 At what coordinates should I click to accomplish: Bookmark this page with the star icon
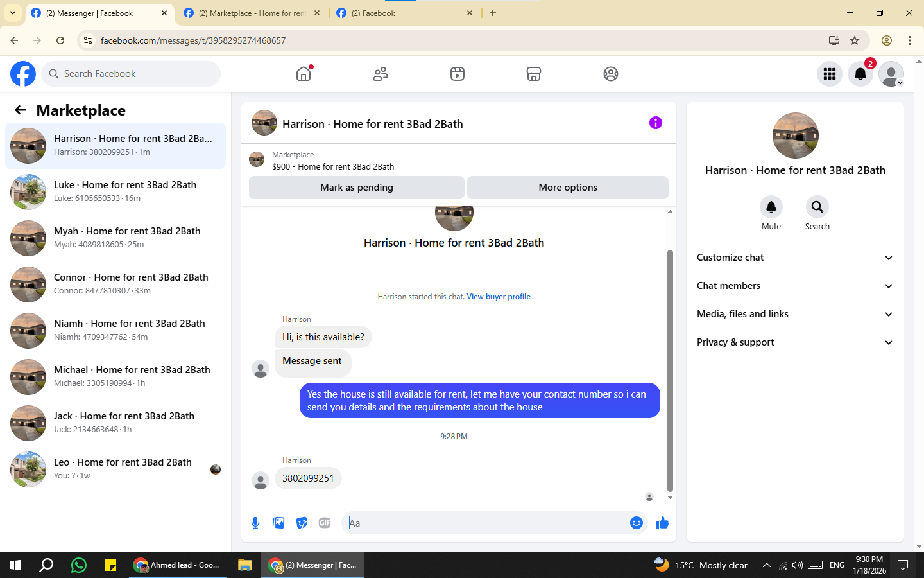tap(855, 40)
